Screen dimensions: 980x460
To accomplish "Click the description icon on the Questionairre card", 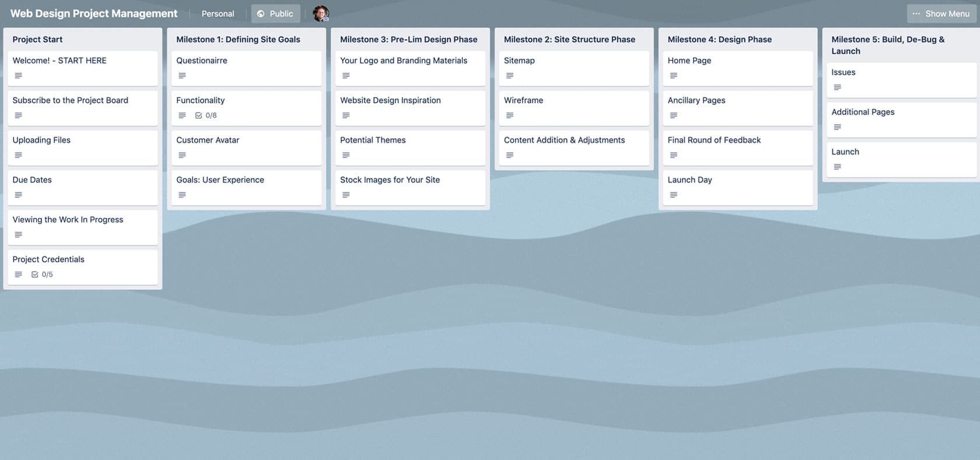I will click(182, 76).
